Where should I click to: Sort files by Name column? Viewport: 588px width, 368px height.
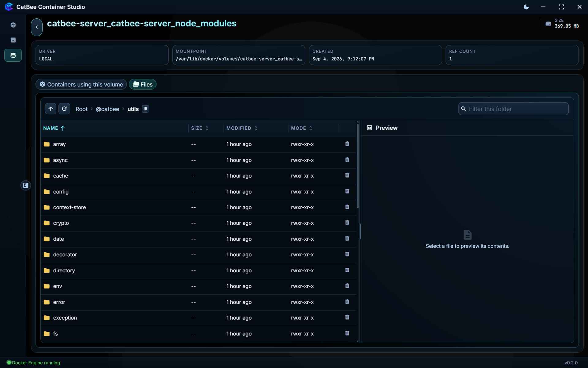coord(54,128)
